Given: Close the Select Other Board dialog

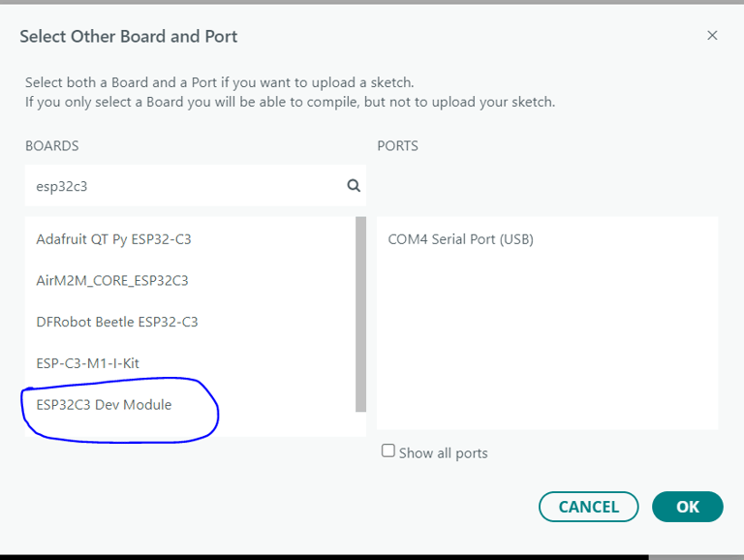Looking at the screenshot, I should click(712, 36).
